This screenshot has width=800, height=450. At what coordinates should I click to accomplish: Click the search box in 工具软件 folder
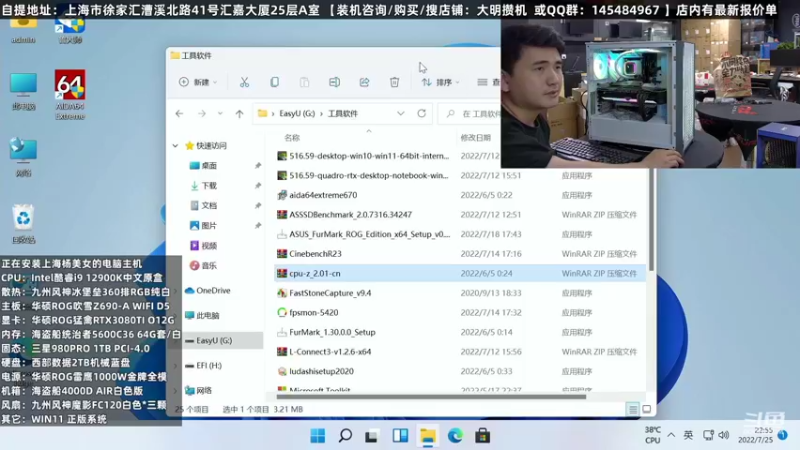point(470,114)
